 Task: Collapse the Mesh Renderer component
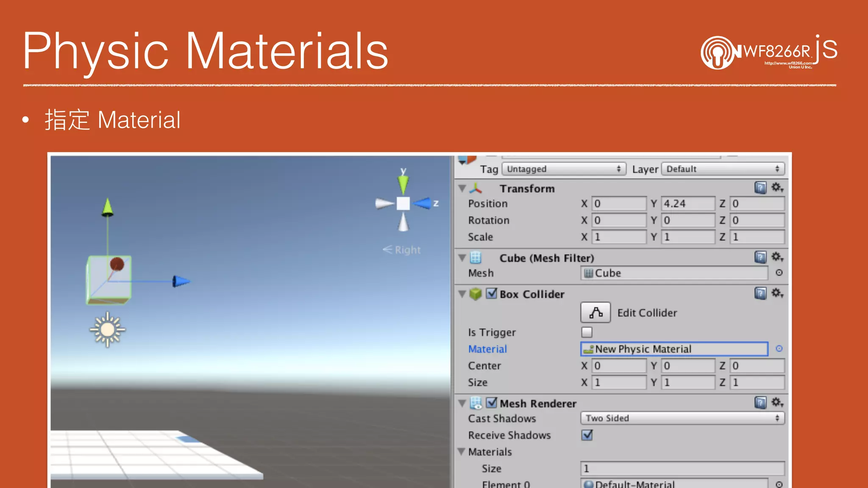462,403
